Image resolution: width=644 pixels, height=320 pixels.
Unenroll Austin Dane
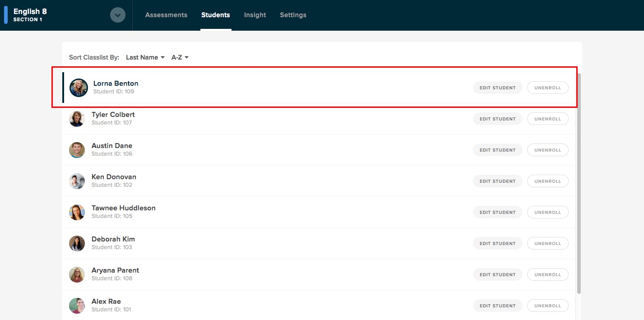click(x=547, y=150)
